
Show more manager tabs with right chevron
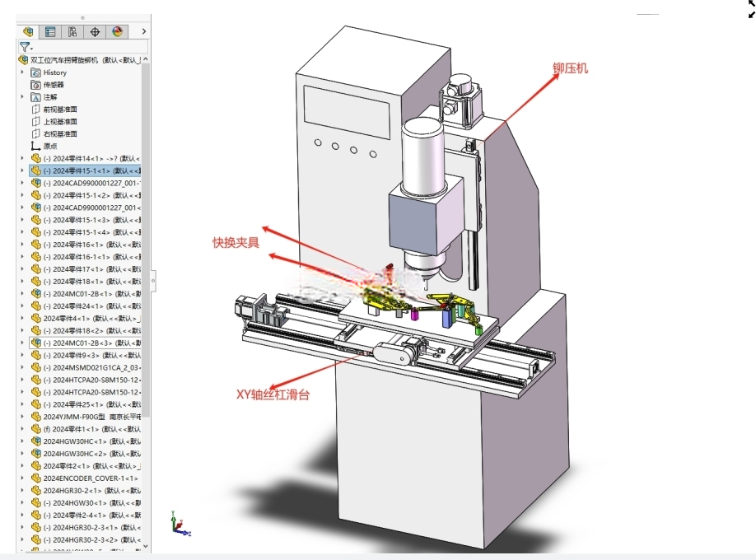click(x=143, y=32)
